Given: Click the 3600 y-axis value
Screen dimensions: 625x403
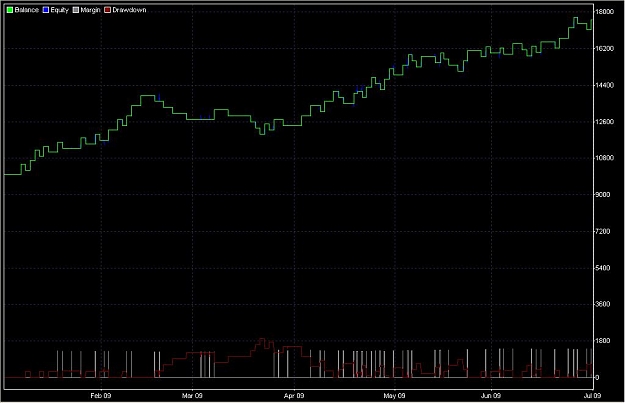Looking at the screenshot, I should [x=603, y=304].
